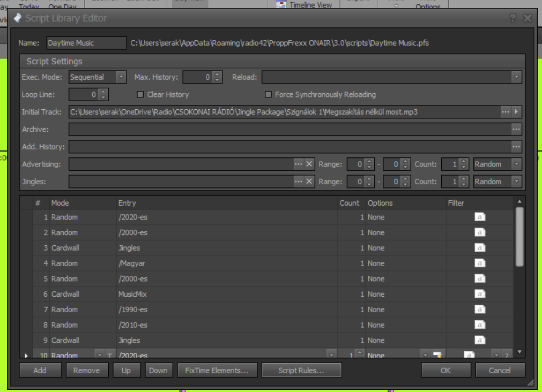Viewport: 542px width, 392px height.
Task: Open the dialog Help question mark
Action: click(513, 18)
